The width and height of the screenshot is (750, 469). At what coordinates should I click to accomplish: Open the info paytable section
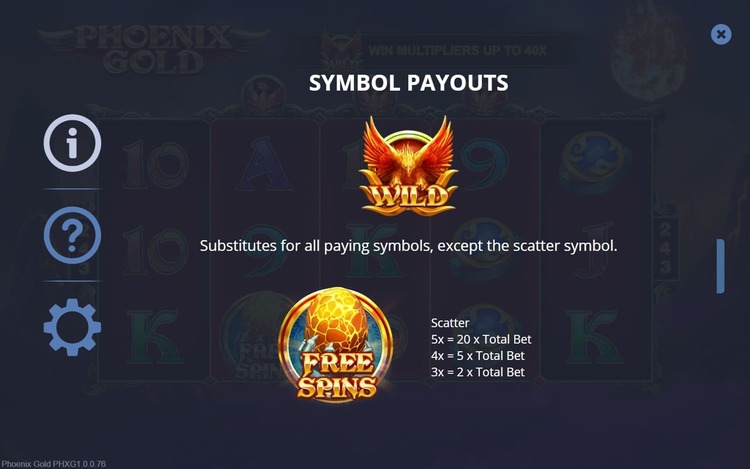(72, 143)
